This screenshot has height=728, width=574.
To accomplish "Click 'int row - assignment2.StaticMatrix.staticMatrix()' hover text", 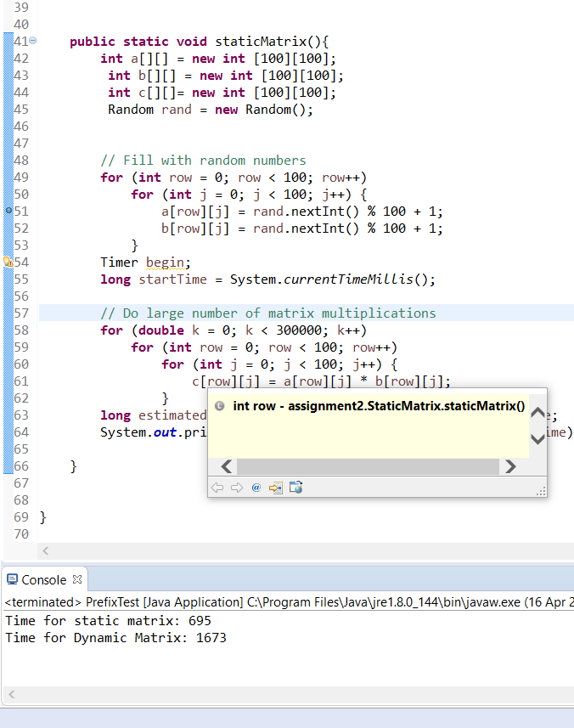I will (x=379, y=406).
